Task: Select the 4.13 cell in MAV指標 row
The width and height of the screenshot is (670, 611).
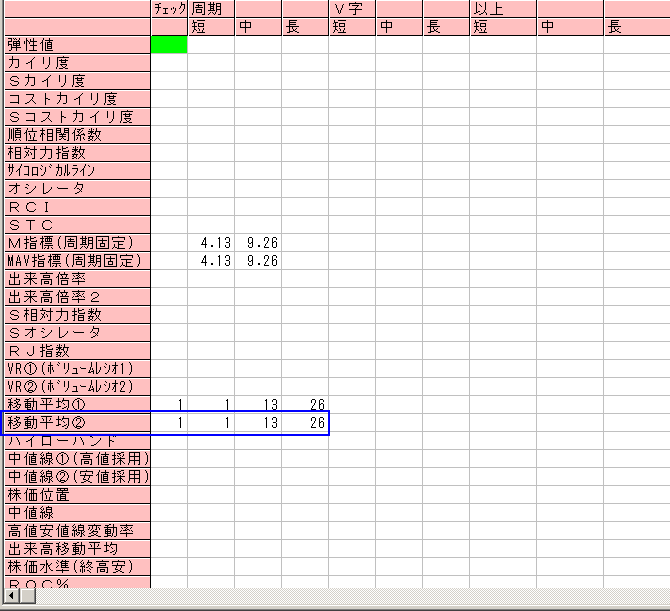Action: (x=211, y=261)
